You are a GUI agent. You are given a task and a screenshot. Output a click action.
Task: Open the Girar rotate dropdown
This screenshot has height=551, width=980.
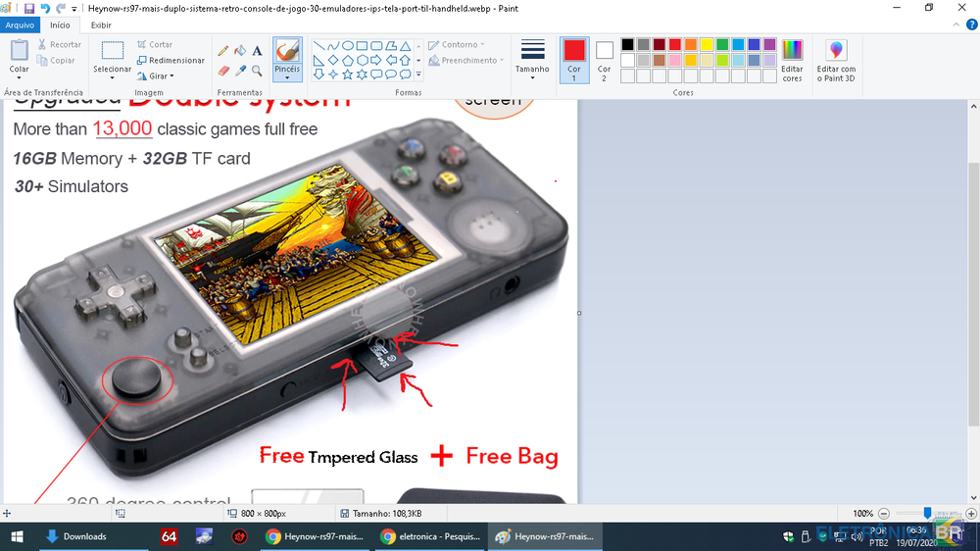162,75
